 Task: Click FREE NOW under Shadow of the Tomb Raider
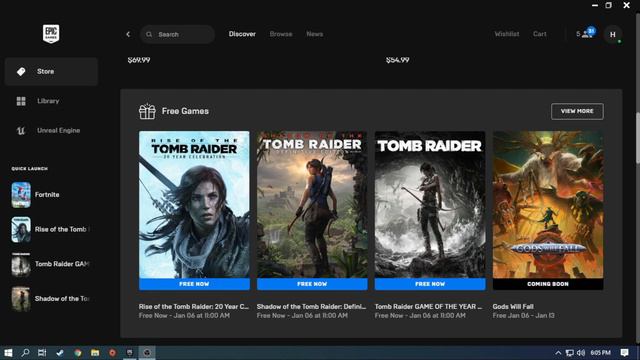pos(312,284)
